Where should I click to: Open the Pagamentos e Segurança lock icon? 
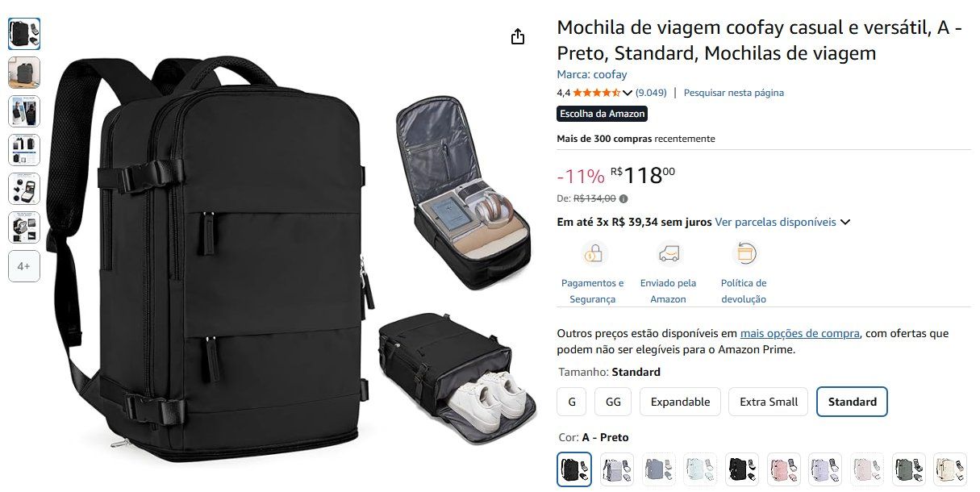point(593,255)
